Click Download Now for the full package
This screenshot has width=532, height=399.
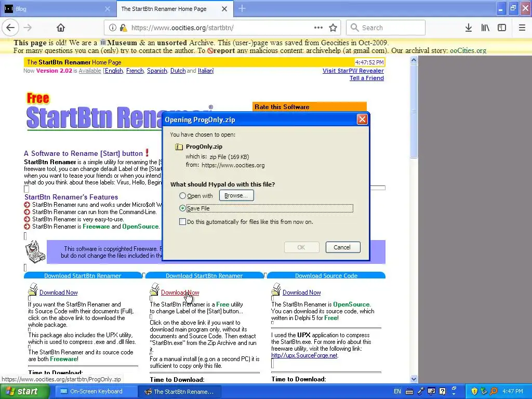tap(59, 292)
